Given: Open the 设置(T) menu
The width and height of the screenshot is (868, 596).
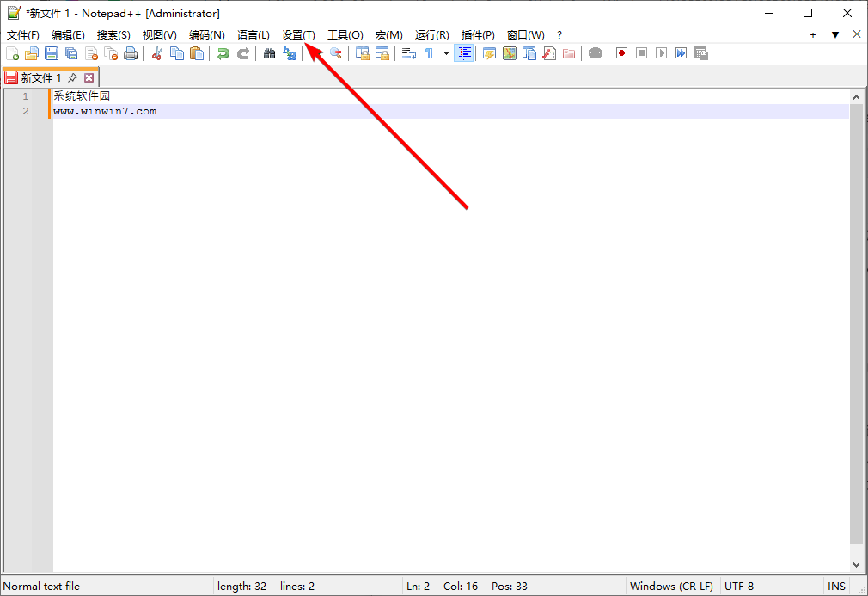Looking at the screenshot, I should [298, 35].
